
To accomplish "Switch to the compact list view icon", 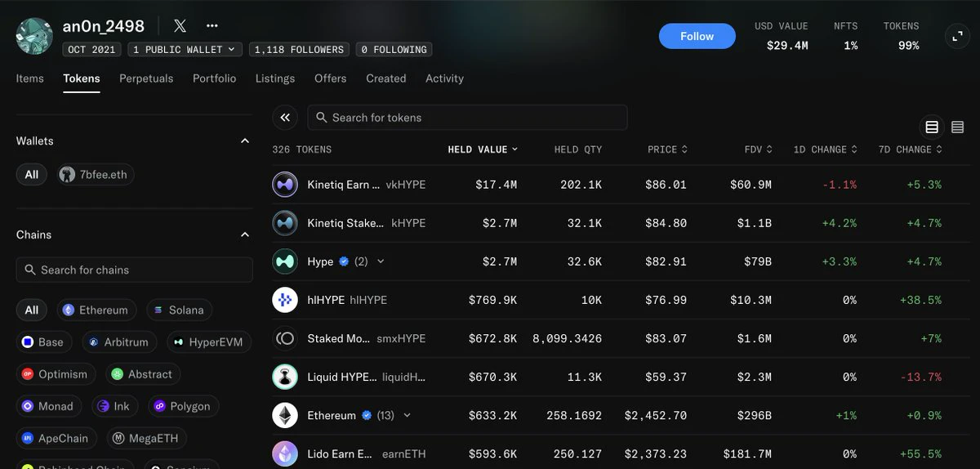I will pyautogui.click(x=958, y=127).
